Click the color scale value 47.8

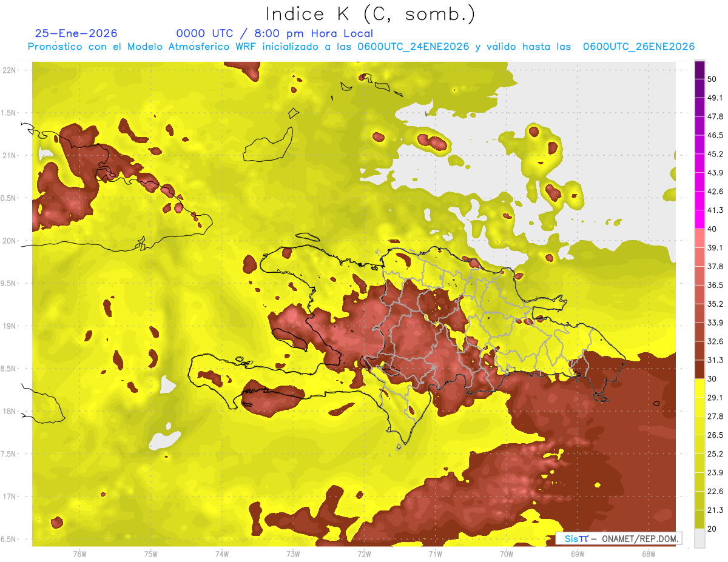point(715,116)
